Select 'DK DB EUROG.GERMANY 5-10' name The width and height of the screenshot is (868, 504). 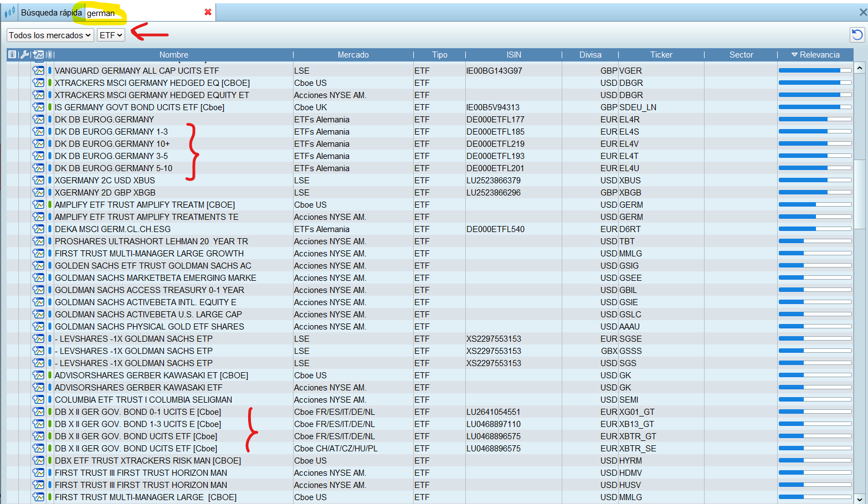pyautogui.click(x=114, y=168)
